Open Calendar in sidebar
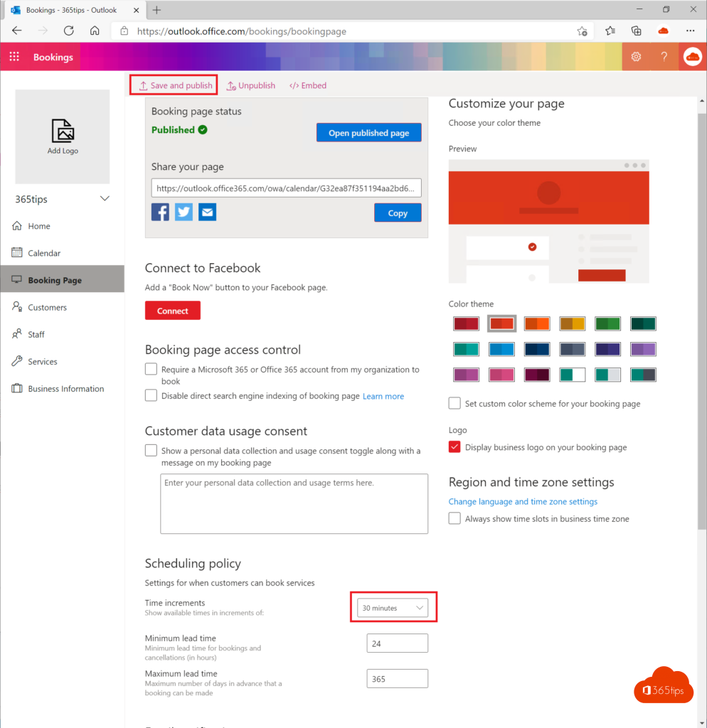Viewport: 707px width, 728px height. (x=63, y=253)
